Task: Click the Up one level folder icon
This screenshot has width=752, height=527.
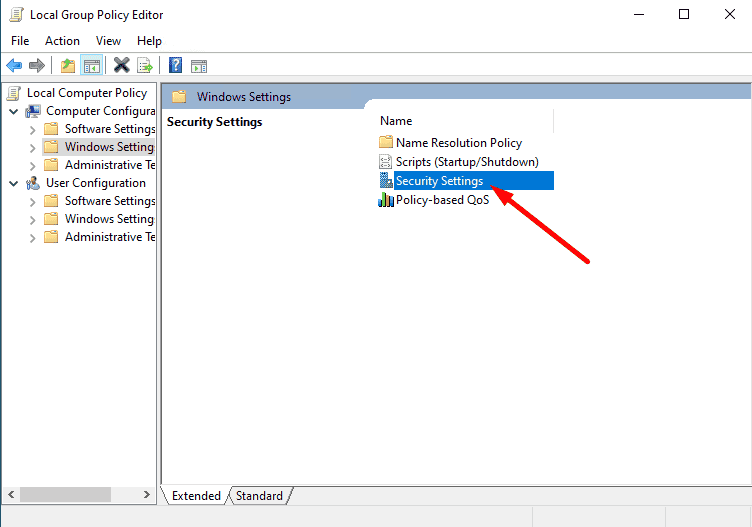Action: tap(68, 65)
